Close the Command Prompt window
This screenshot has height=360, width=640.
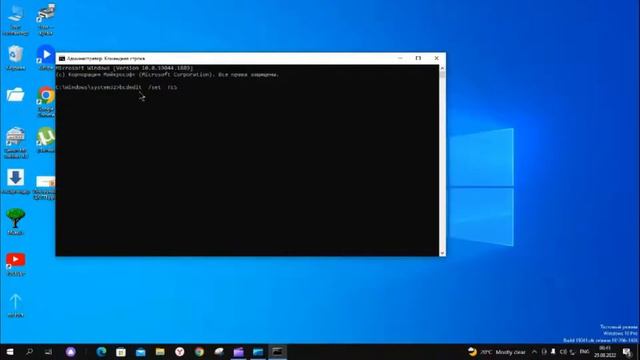click(x=436, y=58)
